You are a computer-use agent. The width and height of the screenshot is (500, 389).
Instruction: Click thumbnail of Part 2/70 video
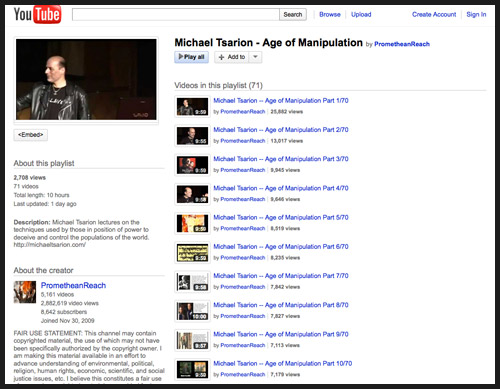(192, 136)
